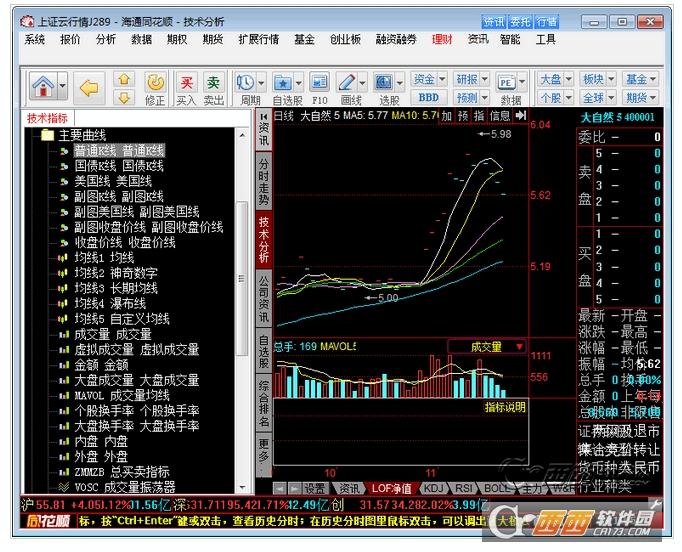This screenshot has height=552, width=682.
Task: Click the indicator list scrollbar thumb
Action: tap(242, 278)
